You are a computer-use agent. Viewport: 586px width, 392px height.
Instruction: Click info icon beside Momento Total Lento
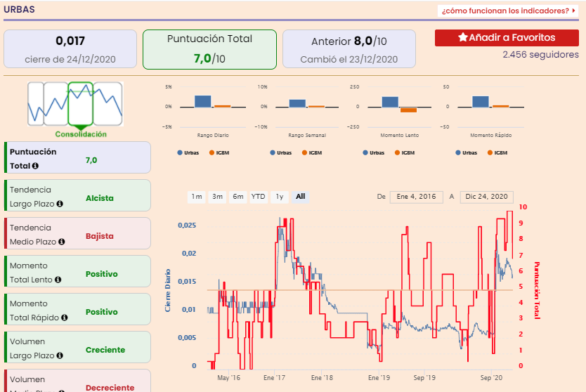(x=58, y=280)
